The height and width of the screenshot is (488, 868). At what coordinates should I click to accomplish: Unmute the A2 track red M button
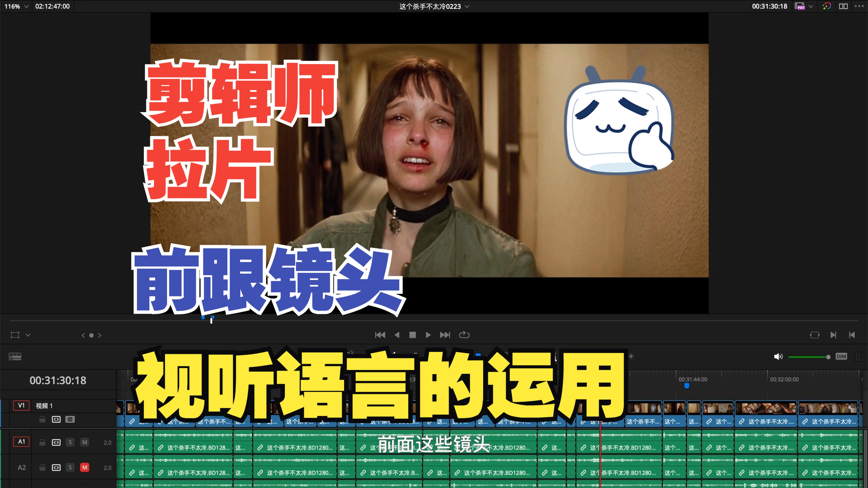coord(85,467)
